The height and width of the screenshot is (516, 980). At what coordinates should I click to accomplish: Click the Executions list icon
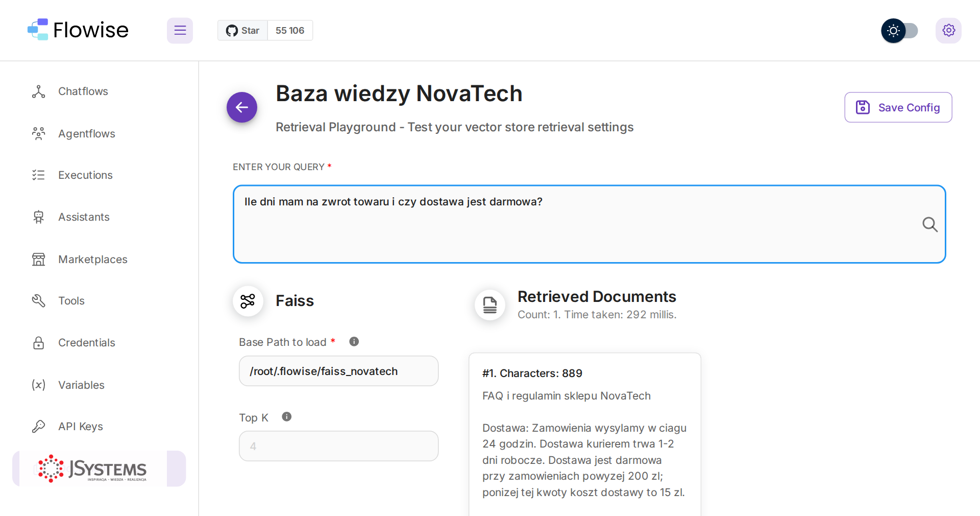click(x=39, y=175)
